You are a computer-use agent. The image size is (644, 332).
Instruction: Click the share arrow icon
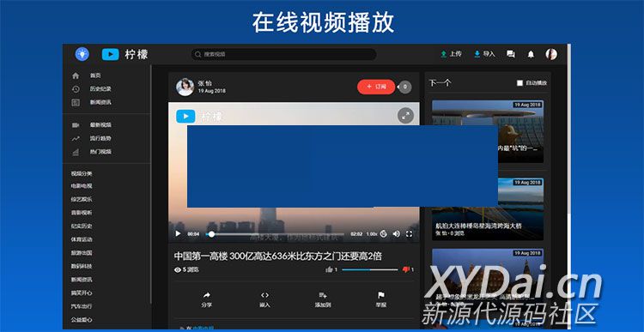click(207, 295)
